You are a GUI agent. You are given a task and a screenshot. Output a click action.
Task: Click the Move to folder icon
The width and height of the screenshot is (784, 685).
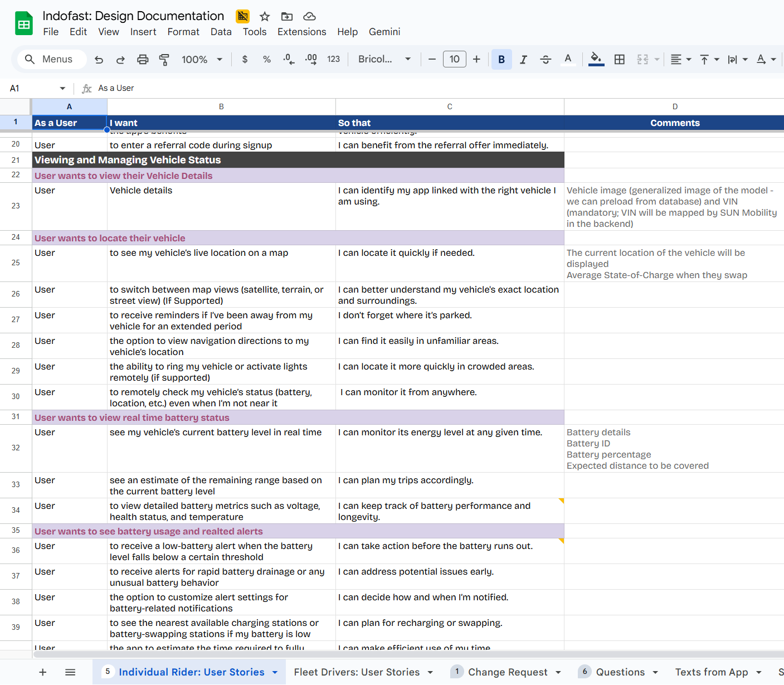click(287, 17)
